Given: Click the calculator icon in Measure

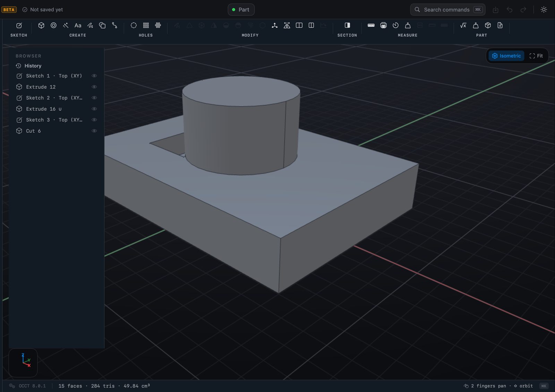Looking at the screenshot, I should click(383, 25).
